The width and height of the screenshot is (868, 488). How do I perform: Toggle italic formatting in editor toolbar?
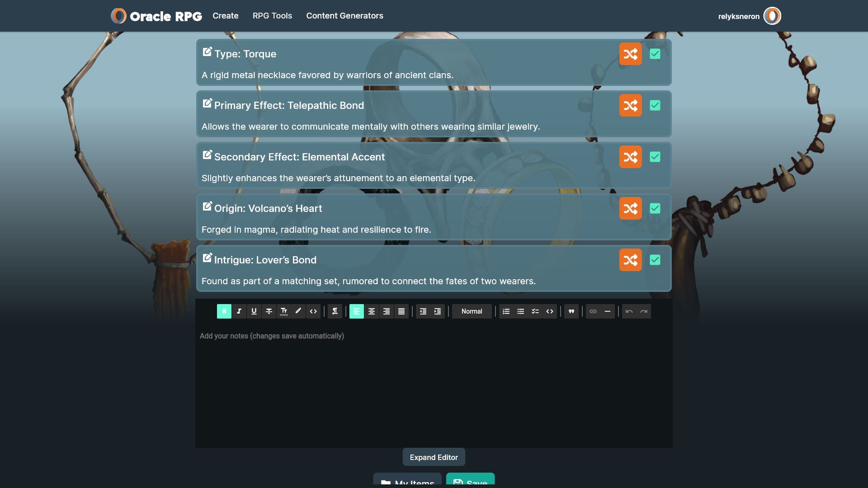(x=239, y=311)
